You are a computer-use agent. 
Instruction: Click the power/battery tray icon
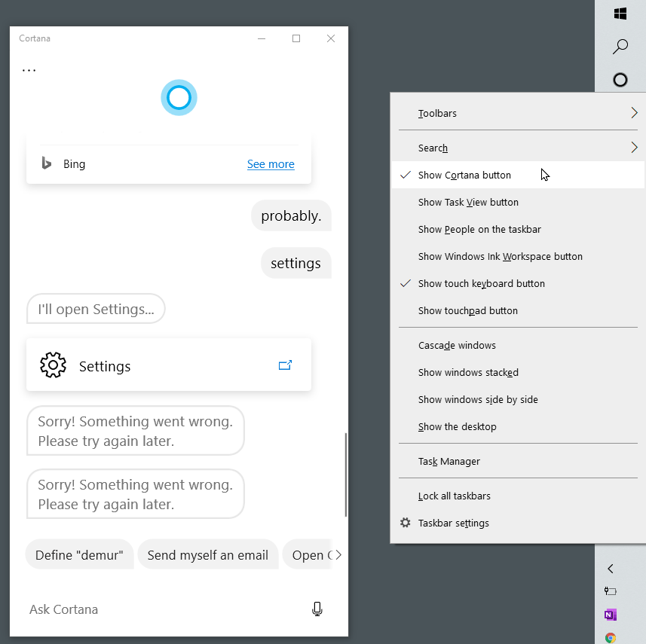click(x=610, y=591)
